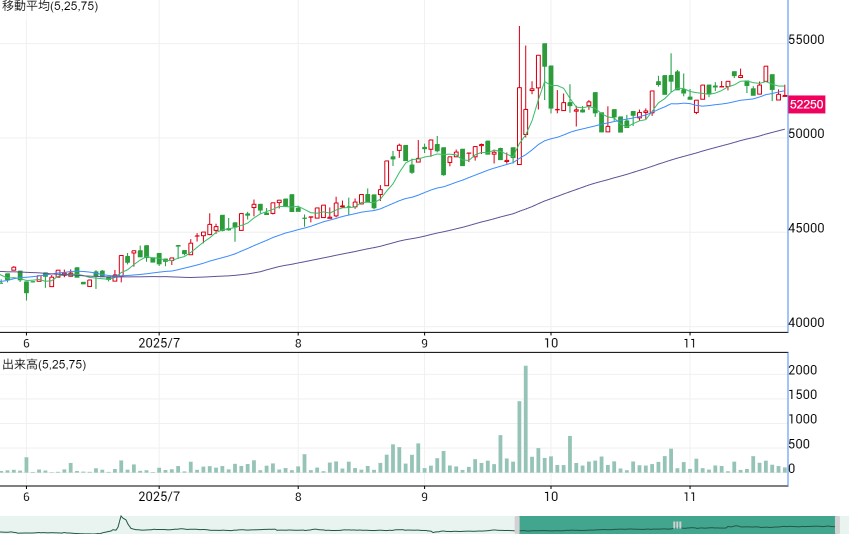Click the tallest volume bar near 2000
The height and width of the screenshot is (550, 861).
(x=525, y=419)
